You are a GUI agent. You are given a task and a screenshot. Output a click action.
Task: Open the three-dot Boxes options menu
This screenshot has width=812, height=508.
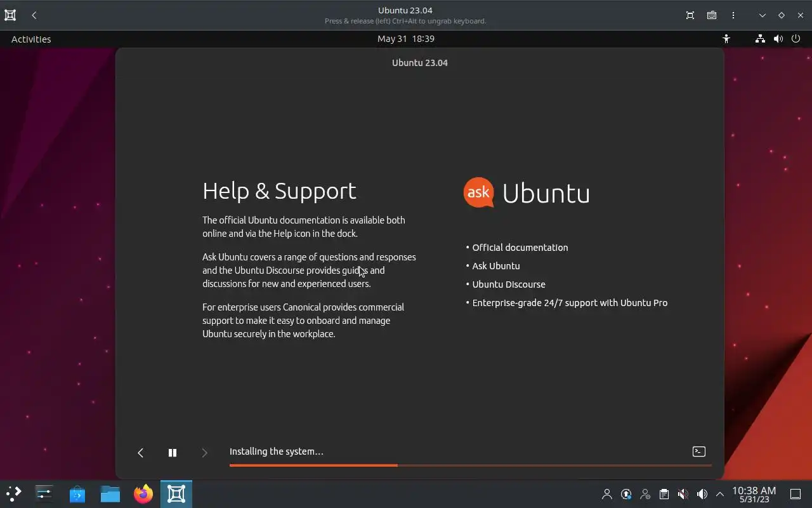click(733, 15)
